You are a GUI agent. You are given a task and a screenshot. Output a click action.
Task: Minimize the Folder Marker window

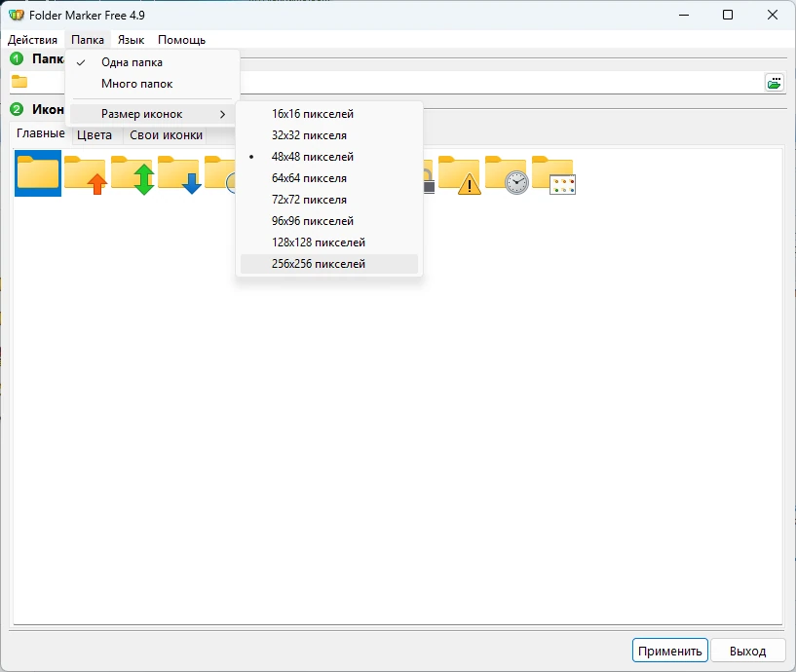coord(684,15)
